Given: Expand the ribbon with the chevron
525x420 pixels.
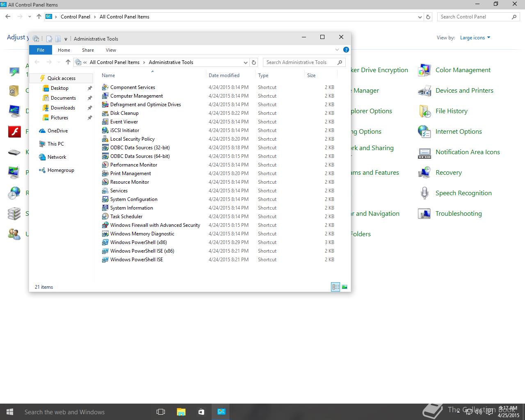Looking at the screenshot, I should coord(337,50).
